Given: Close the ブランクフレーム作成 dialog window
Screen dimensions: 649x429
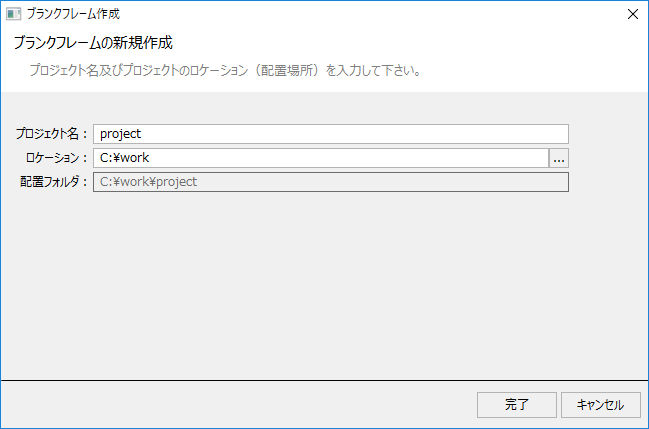Looking at the screenshot, I should 632,14.
